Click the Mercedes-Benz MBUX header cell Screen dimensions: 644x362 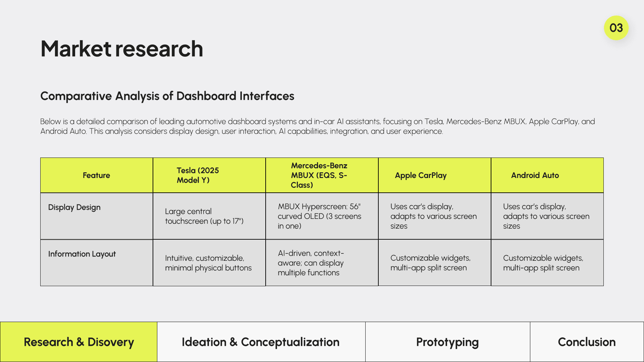click(x=319, y=175)
